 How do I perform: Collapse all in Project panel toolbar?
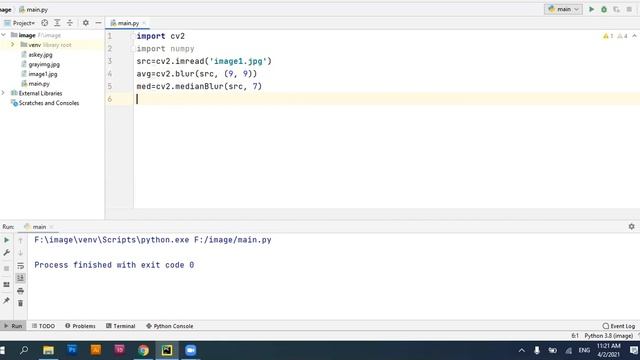[70, 23]
